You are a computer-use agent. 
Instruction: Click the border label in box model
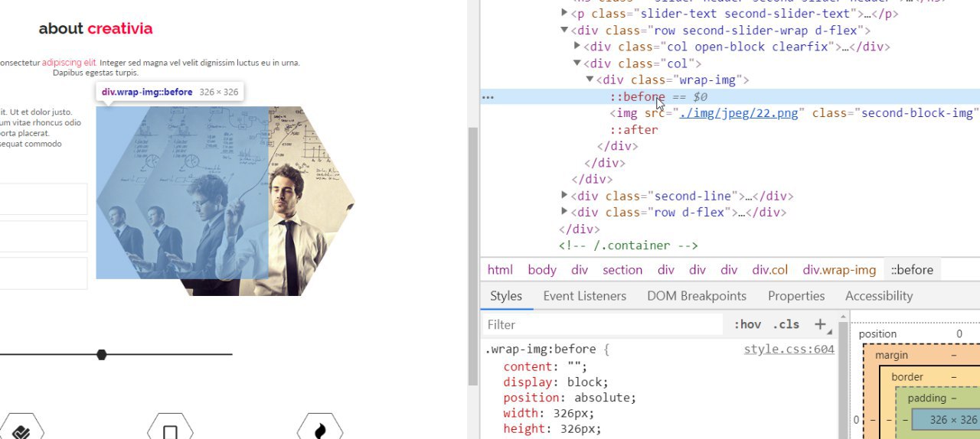[907, 376]
